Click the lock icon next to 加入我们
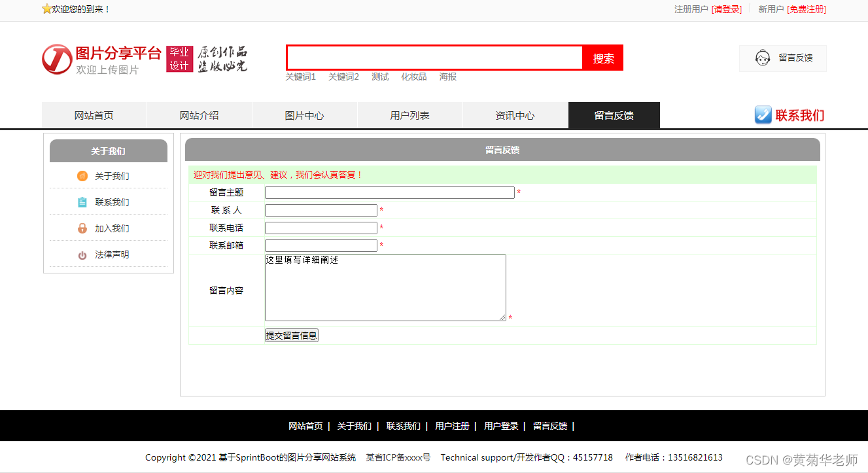The height and width of the screenshot is (473, 868). (x=82, y=228)
